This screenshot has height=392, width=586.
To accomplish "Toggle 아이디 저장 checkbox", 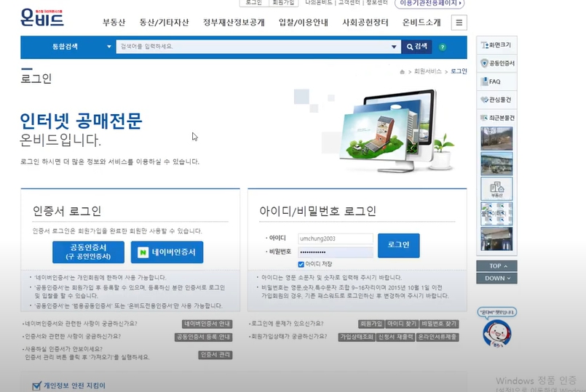I will (x=301, y=264).
